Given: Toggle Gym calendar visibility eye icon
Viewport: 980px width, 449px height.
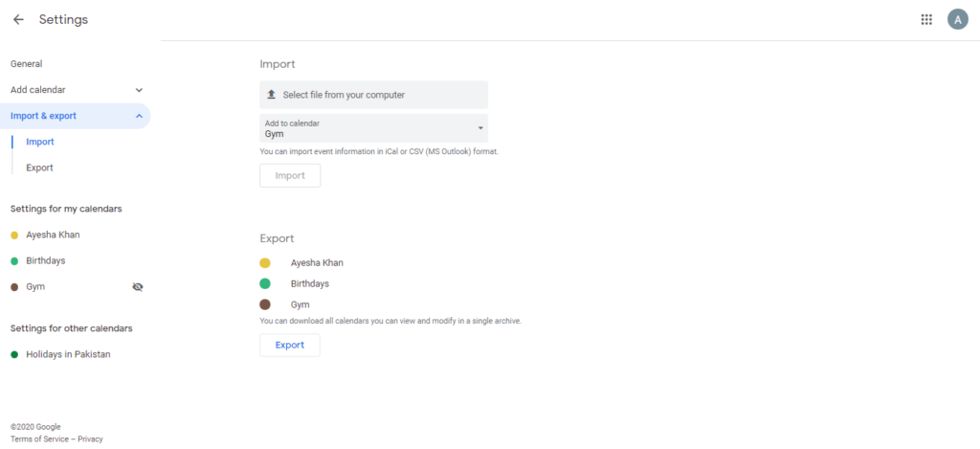Looking at the screenshot, I should pos(138,287).
